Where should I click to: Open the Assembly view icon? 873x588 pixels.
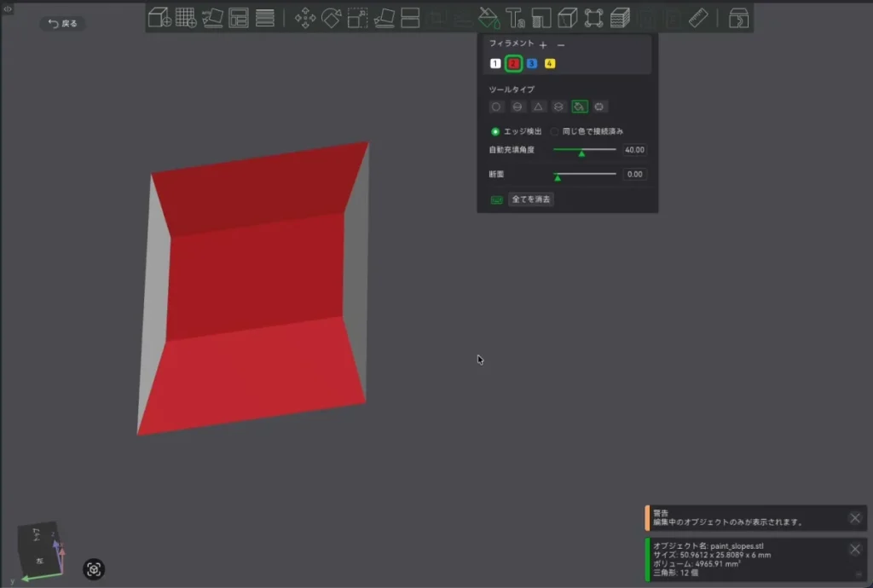pyautogui.click(x=738, y=18)
